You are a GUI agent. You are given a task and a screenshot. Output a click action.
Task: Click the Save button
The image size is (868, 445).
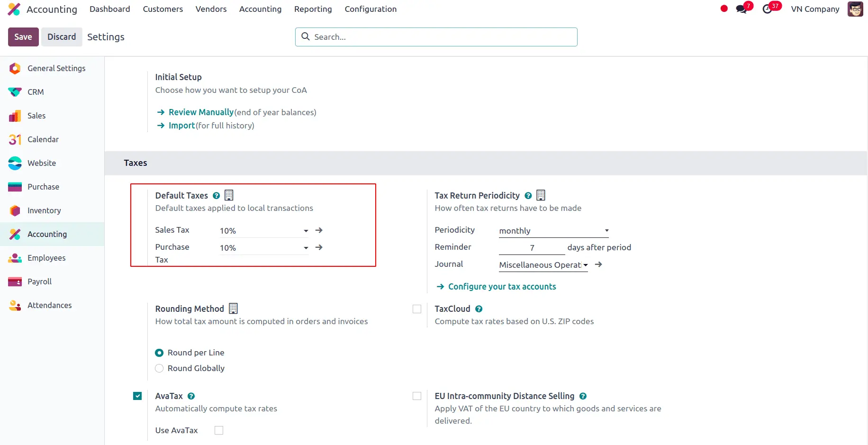(x=23, y=37)
